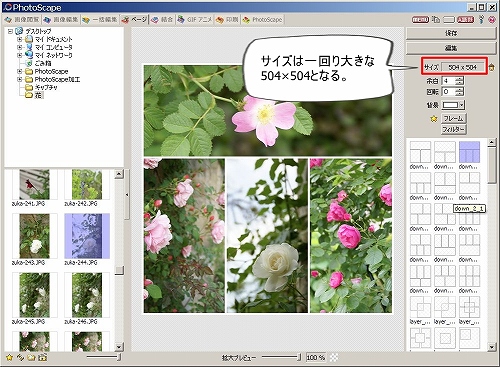Select the ページ tab

(134, 20)
